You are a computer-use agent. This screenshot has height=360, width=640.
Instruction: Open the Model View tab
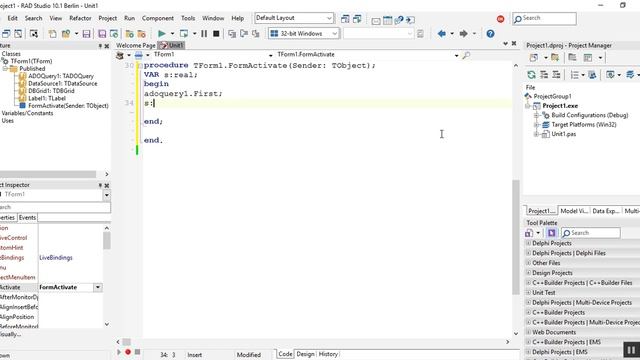tap(574, 211)
